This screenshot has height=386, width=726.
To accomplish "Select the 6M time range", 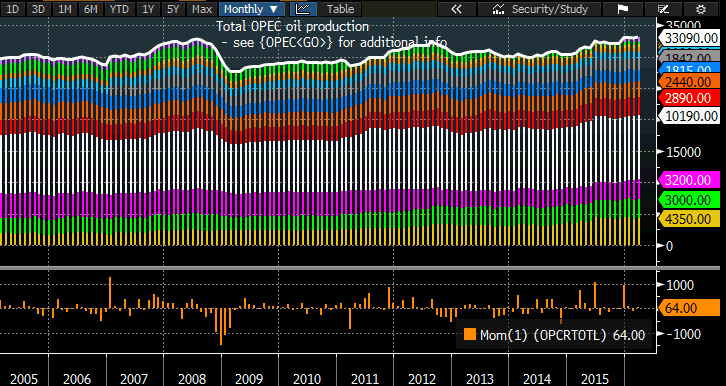I will (x=92, y=8).
